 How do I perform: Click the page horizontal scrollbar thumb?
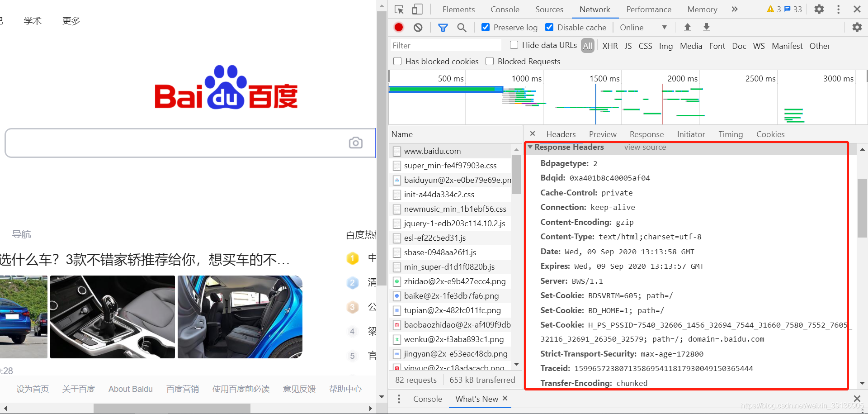click(172, 408)
